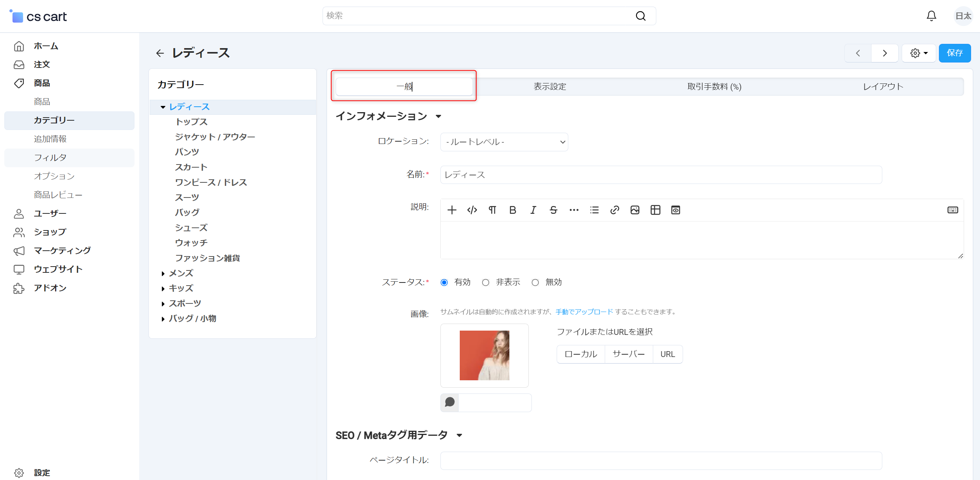Open the レイアウト tab
This screenshot has width=980, height=480.
point(883,87)
